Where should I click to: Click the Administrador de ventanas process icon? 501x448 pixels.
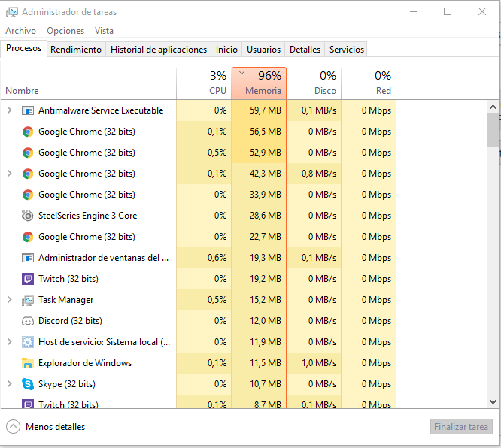point(28,258)
